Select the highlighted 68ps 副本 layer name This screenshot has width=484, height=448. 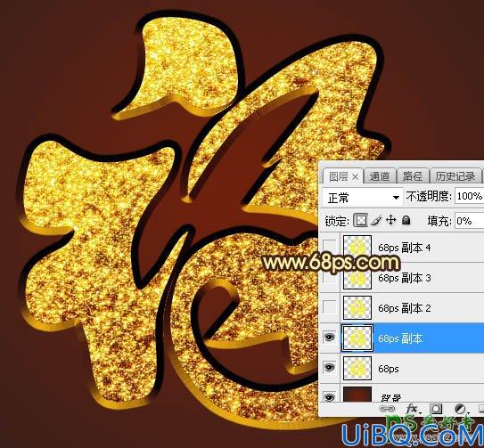(x=400, y=338)
